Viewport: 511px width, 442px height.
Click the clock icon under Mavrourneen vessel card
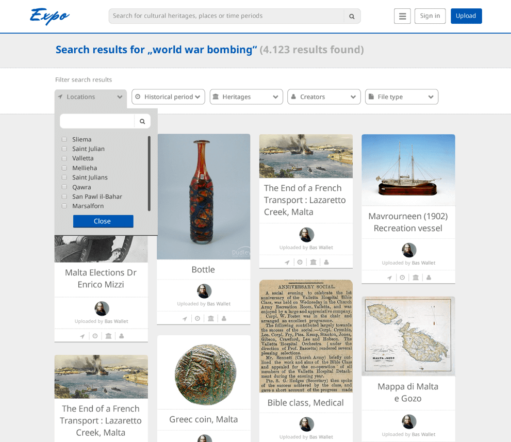point(402,277)
